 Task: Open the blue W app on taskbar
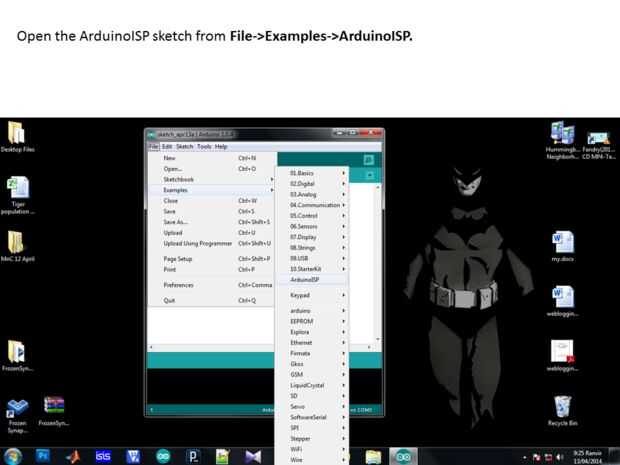pyautogui.click(x=133, y=456)
